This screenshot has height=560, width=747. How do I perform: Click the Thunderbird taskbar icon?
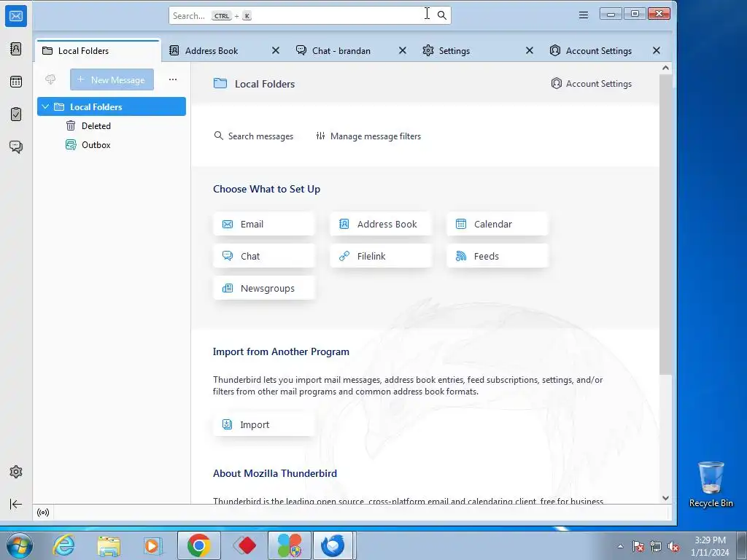click(333, 545)
